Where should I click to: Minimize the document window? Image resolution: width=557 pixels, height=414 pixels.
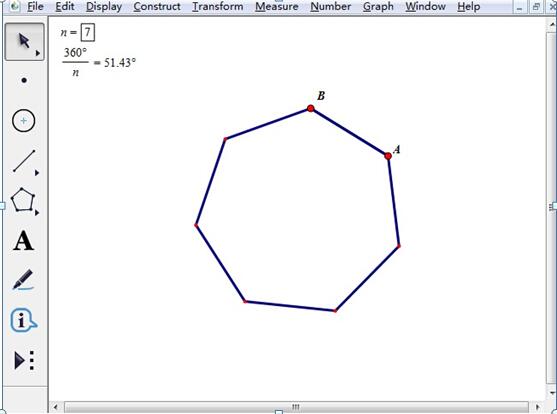coord(520,7)
